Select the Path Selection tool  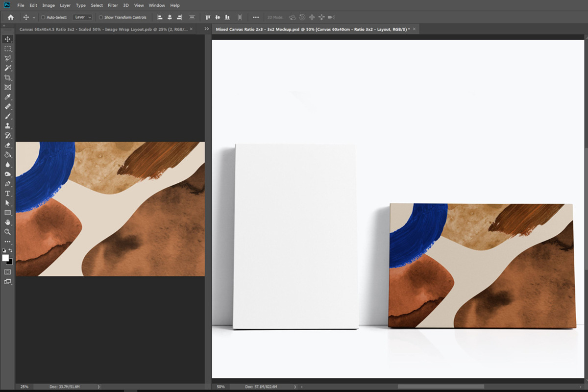(7, 203)
